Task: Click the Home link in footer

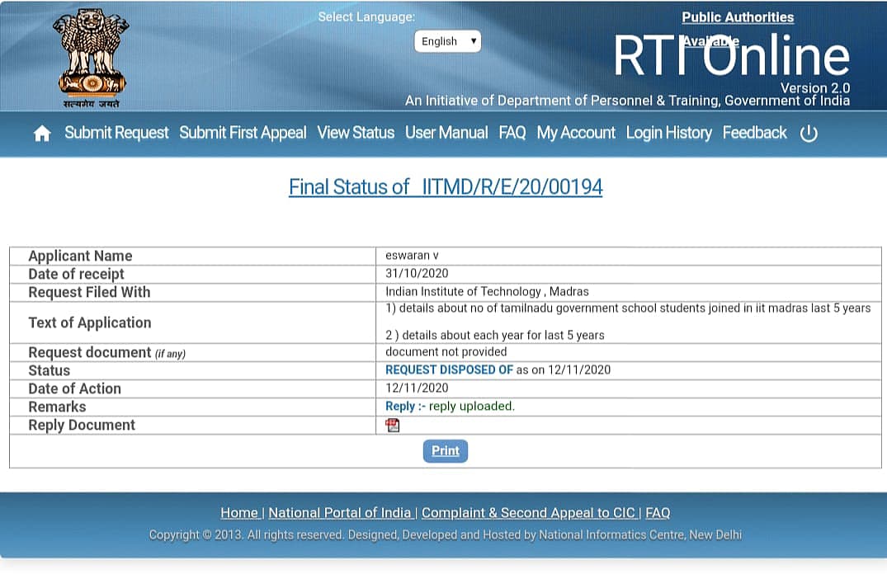Action: coord(239,513)
